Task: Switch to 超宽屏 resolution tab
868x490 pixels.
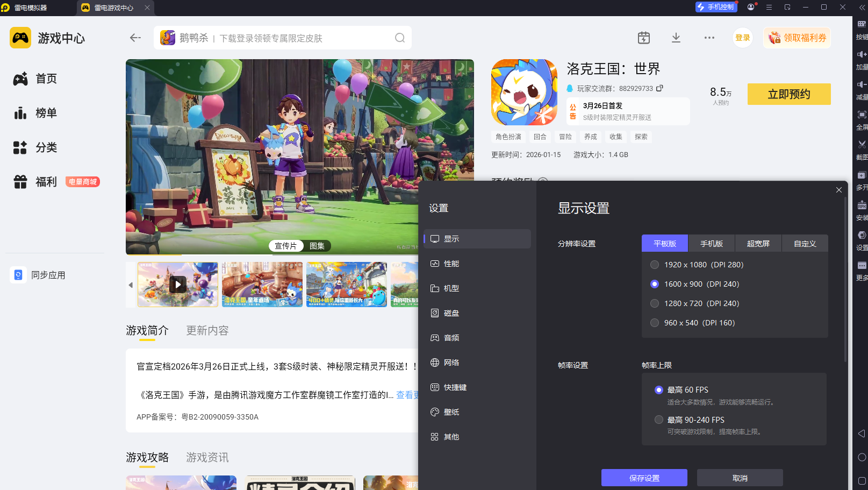Action: (x=758, y=244)
